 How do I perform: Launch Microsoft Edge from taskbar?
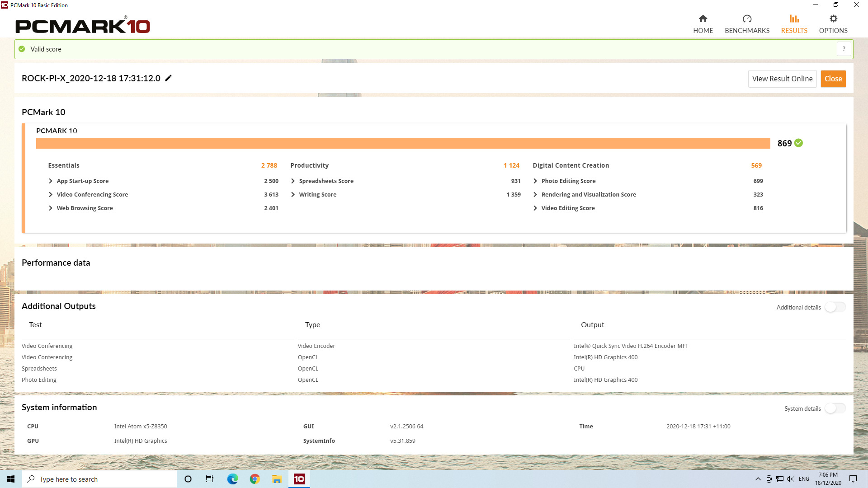coord(232,479)
